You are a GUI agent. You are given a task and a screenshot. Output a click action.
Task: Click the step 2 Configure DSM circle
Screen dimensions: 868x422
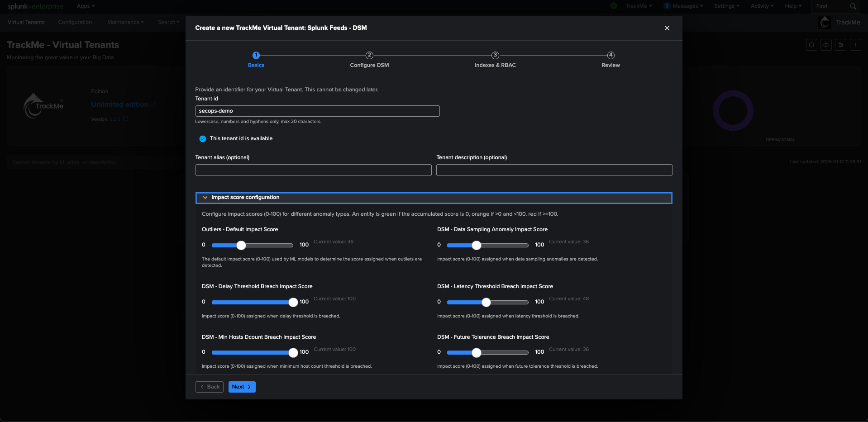[x=369, y=55]
